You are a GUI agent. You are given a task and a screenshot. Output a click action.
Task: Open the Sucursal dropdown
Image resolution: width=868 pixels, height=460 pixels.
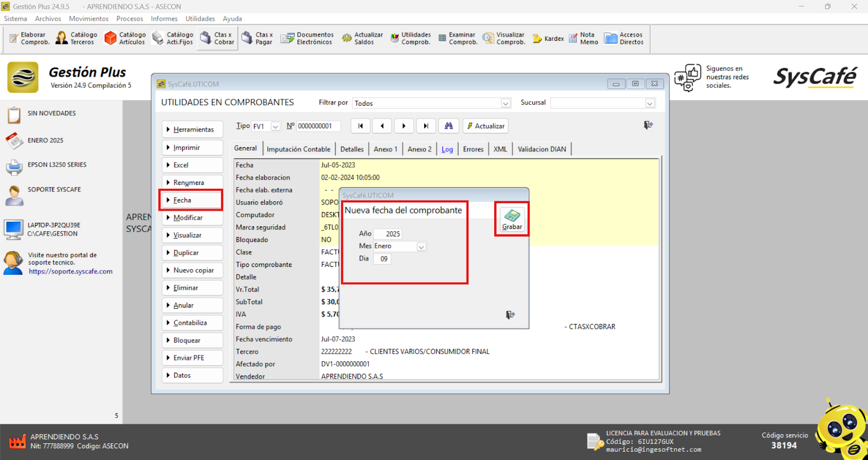(x=649, y=103)
